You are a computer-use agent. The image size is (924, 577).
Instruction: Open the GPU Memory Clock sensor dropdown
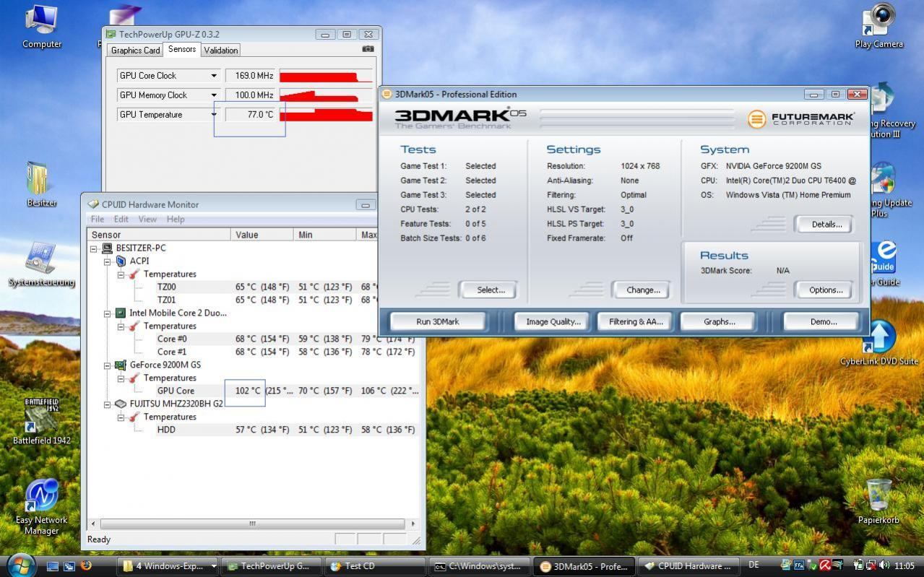[x=214, y=95]
